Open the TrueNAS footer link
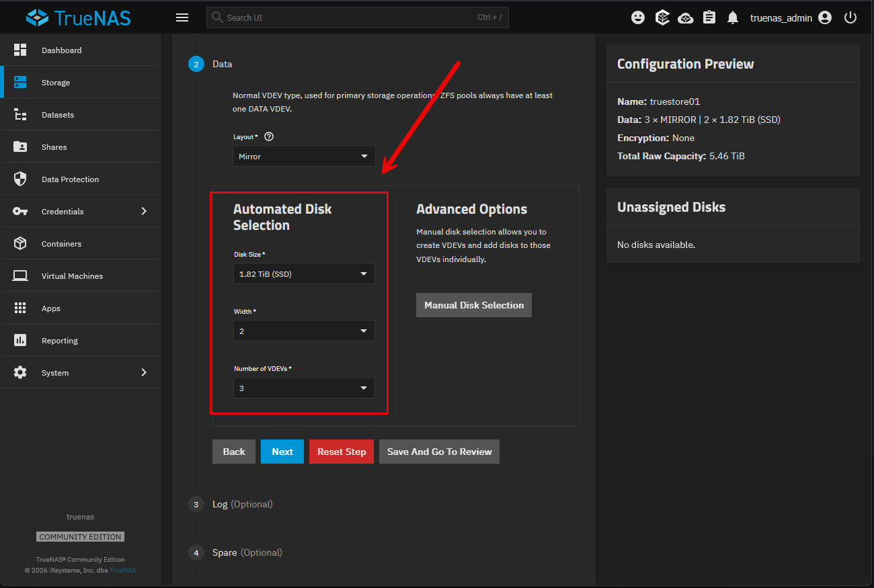Screen dimensions: 874x588 (x=123, y=571)
